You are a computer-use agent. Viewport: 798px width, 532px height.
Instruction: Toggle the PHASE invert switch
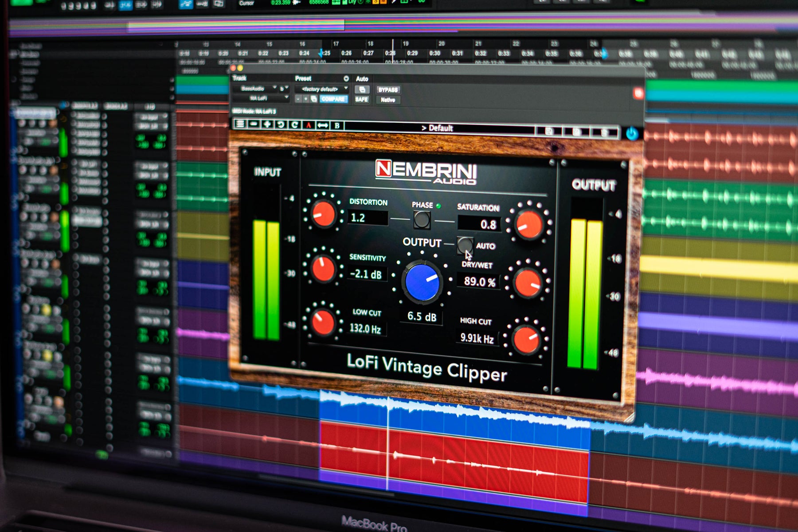(422, 219)
